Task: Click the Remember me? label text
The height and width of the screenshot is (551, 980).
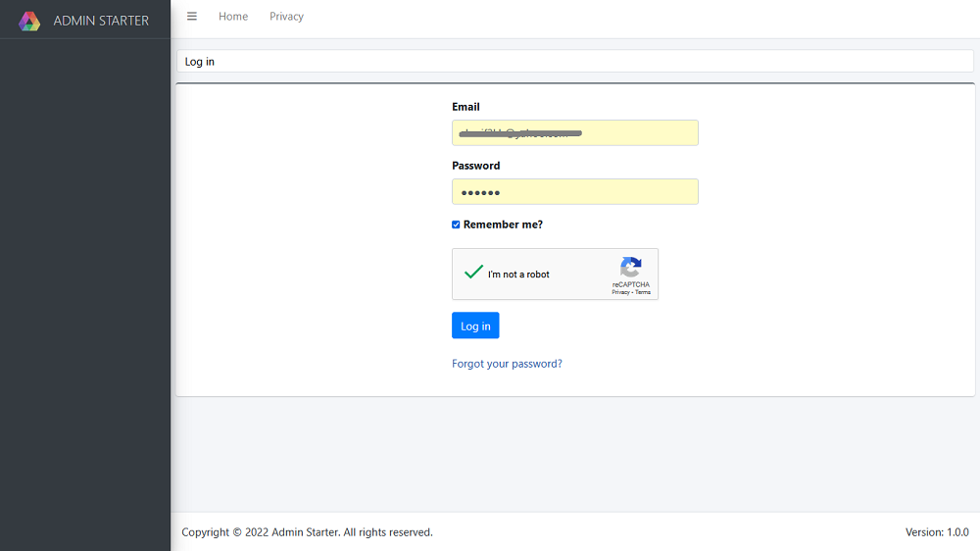Action: pos(503,225)
